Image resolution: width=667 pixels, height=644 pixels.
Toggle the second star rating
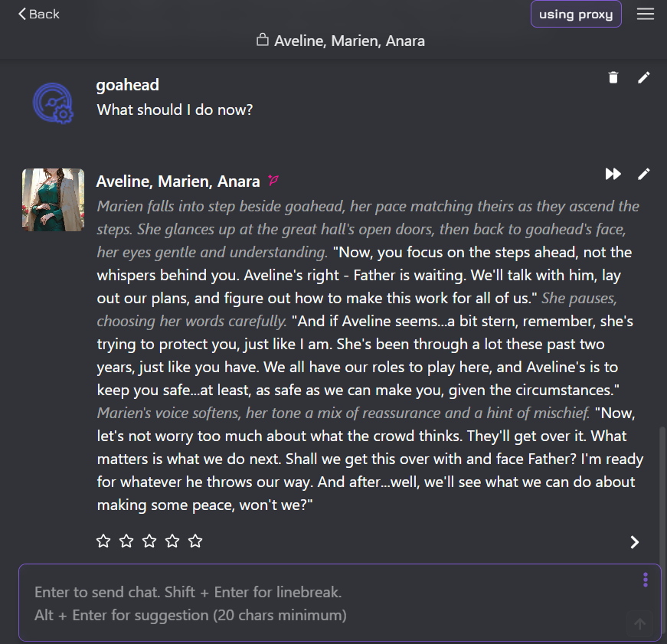click(x=126, y=541)
